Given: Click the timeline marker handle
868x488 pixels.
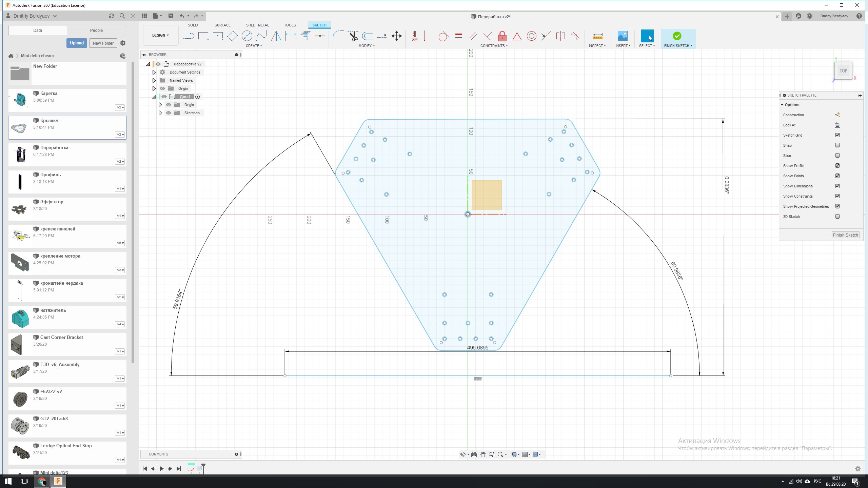Looking at the screenshot, I should click(x=203, y=467).
